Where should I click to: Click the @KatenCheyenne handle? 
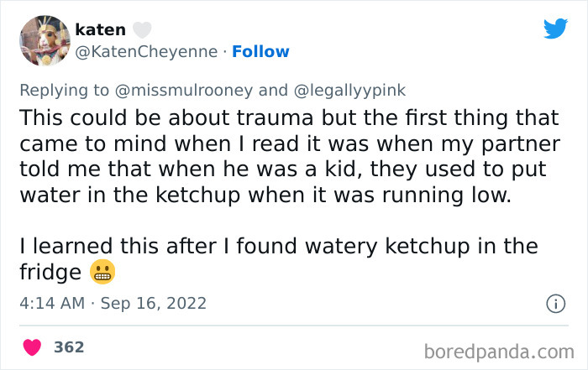point(148,52)
